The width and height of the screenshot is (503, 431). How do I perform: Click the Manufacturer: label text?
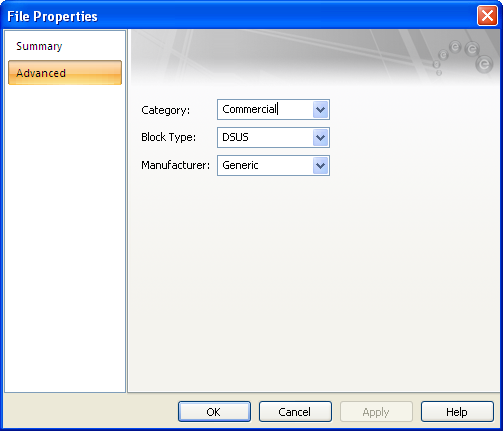click(176, 165)
